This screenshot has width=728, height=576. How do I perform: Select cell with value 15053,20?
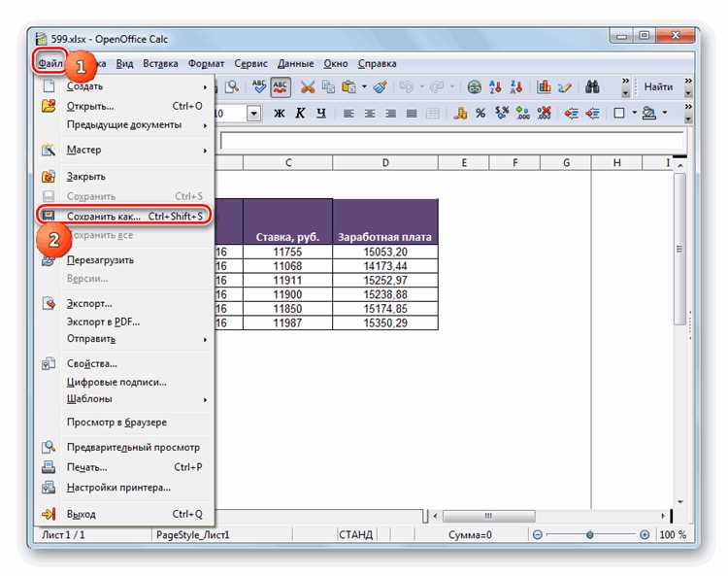click(x=385, y=252)
